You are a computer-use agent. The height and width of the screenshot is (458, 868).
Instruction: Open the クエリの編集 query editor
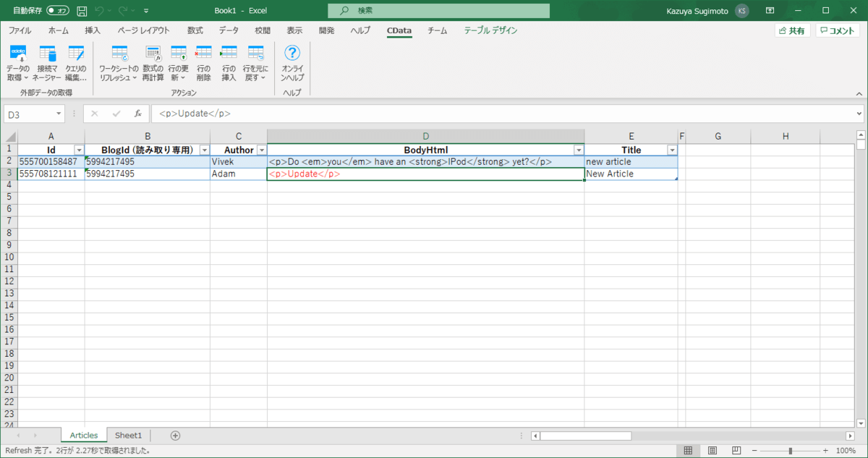pos(76,62)
